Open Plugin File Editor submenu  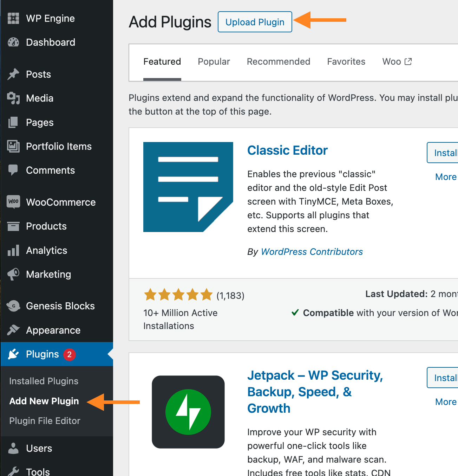45,421
